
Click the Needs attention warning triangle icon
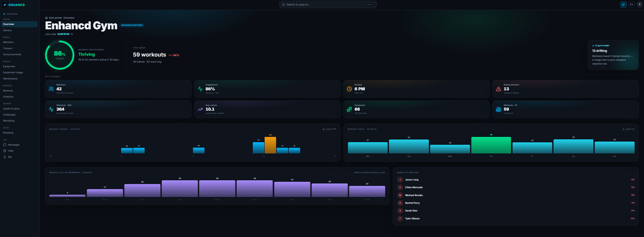pyautogui.click(x=498, y=89)
